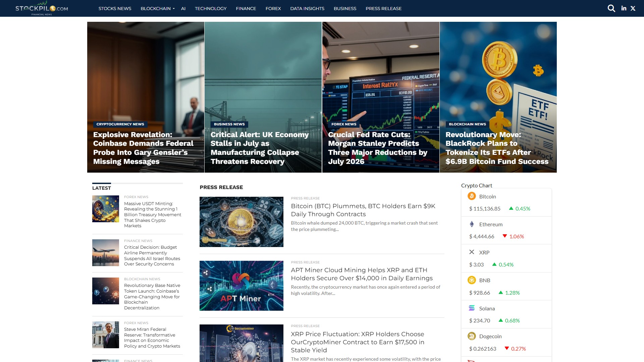Go to the Technology section
The width and height of the screenshot is (644, 362).
pos(211,8)
